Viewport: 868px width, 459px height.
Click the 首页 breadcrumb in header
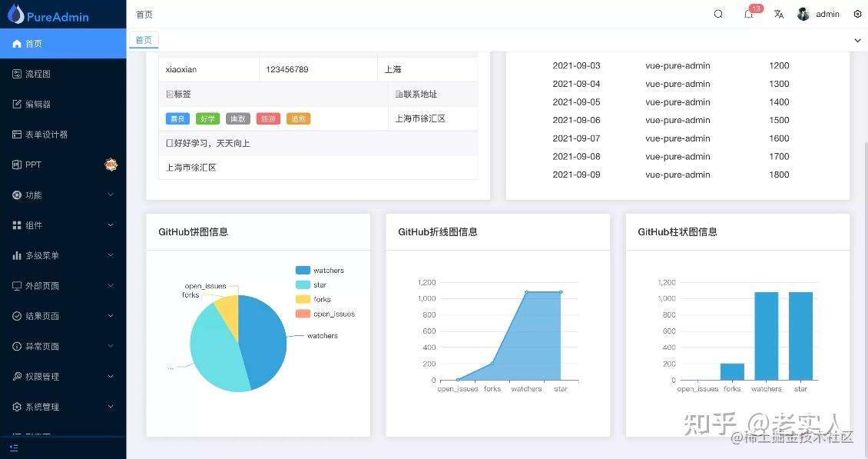tap(144, 15)
